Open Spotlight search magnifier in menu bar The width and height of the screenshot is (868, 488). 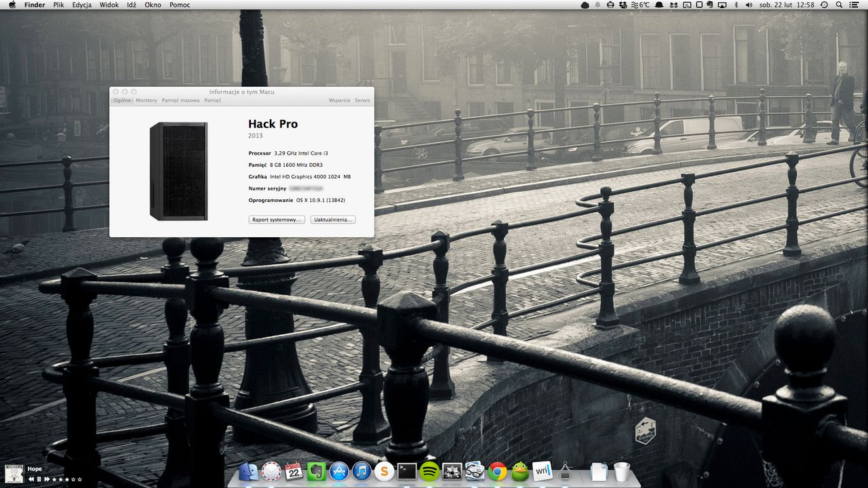839,5
